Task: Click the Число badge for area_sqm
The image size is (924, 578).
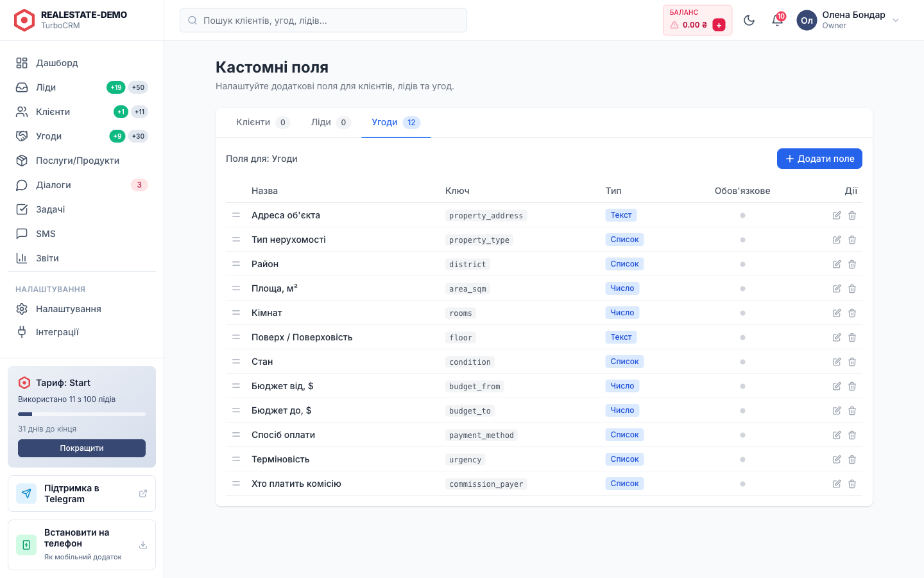Action: [622, 288]
